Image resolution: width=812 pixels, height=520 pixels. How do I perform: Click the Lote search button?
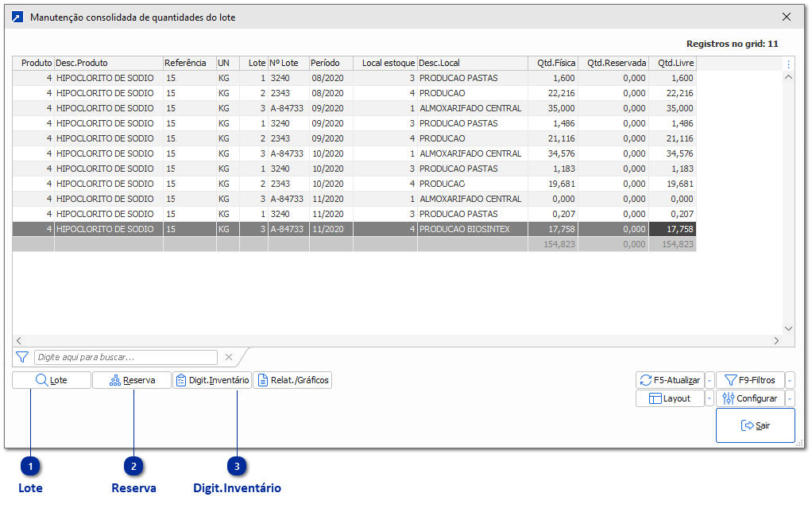52,381
